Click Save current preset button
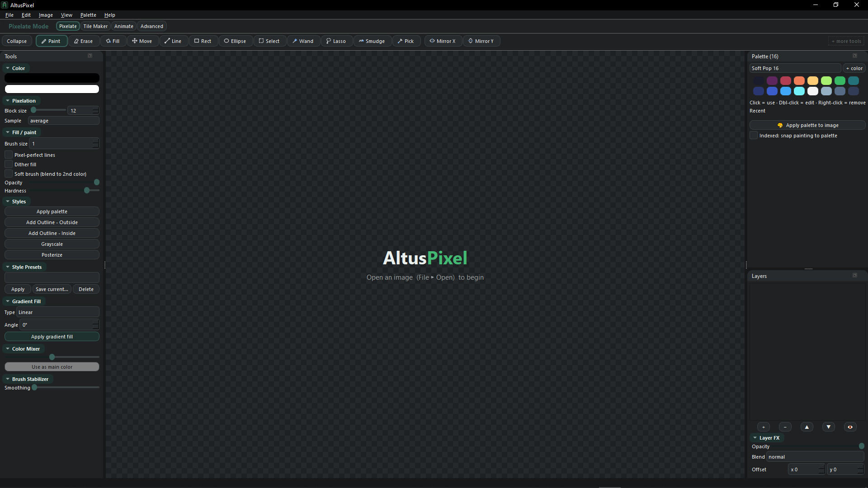 click(52, 289)
